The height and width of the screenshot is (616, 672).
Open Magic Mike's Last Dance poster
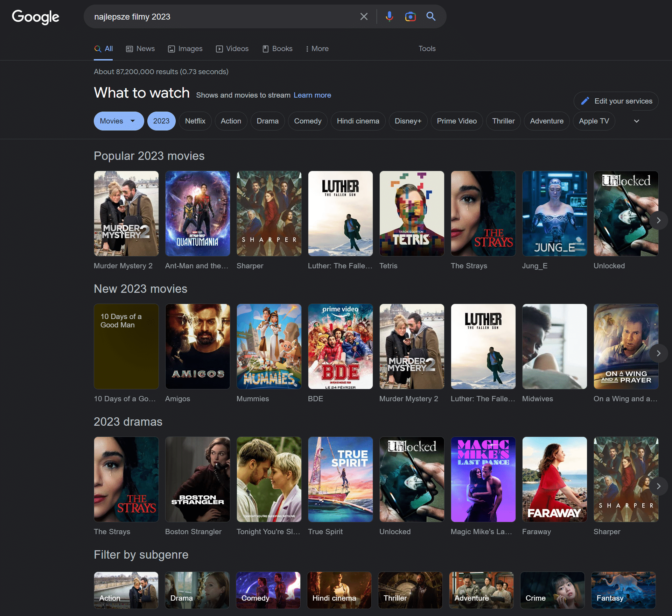tap(483, 479)
